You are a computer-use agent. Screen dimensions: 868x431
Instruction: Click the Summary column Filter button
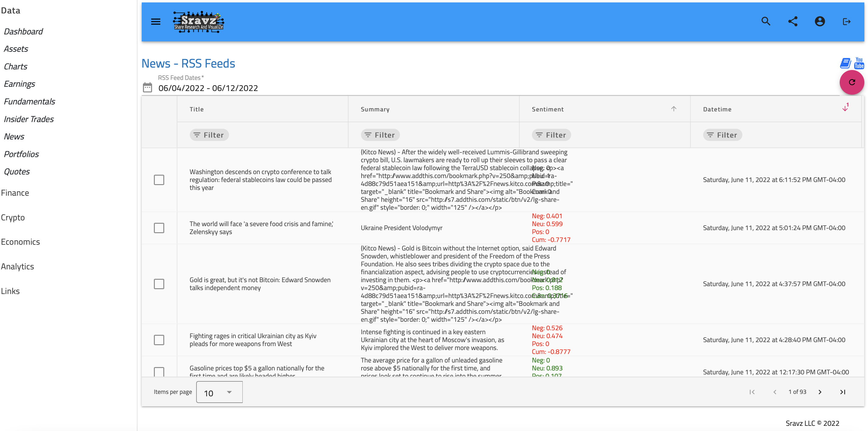[x=380, y=135]
